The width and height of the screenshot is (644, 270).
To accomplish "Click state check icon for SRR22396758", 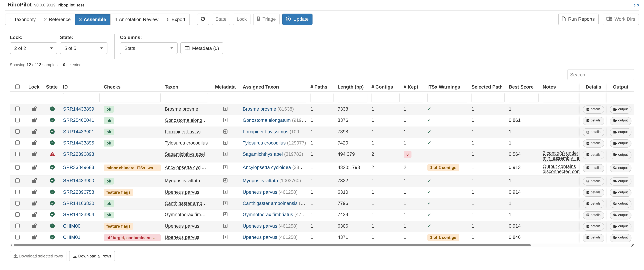I will click(x=52, y=192).
